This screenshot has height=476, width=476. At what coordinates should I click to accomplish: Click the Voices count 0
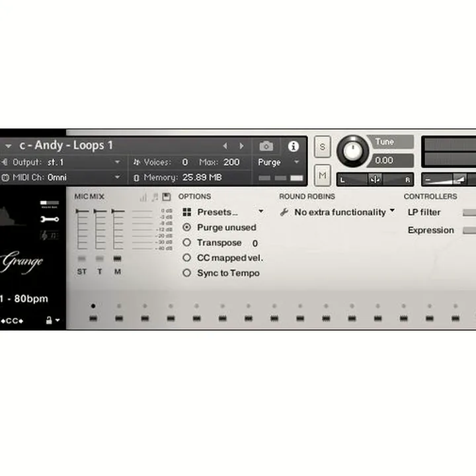pyautogui.click(x=185, y=163)
